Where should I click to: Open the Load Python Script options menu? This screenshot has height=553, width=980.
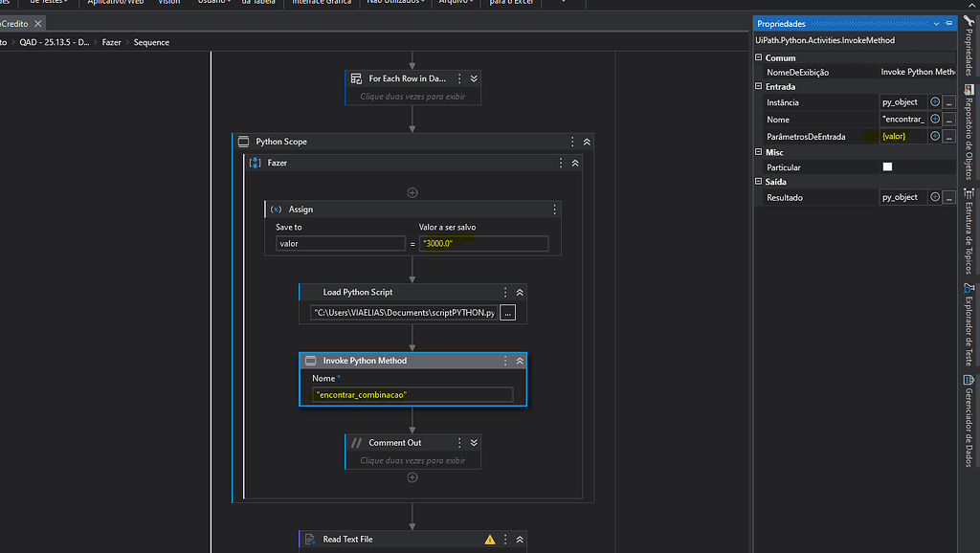505,293
